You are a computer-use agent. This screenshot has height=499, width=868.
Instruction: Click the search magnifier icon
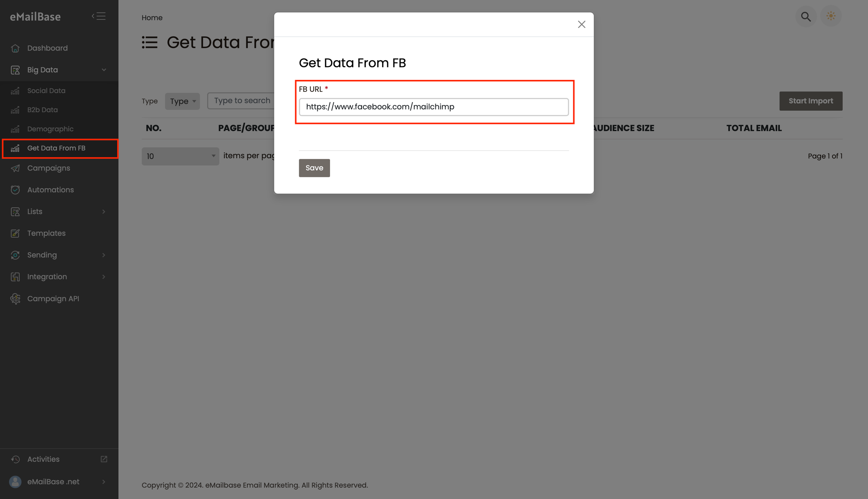[x=806, y=17]
